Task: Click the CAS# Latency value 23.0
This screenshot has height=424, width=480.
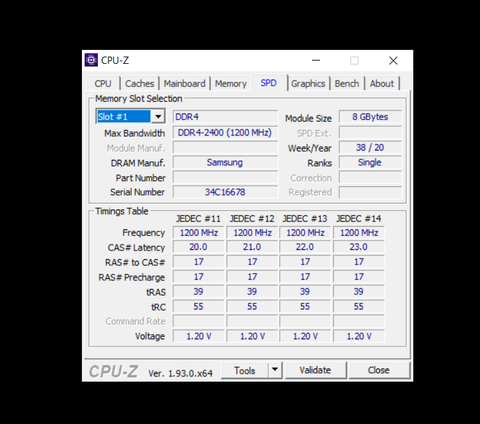Action: pyautogui.click(x=359, y=247)
